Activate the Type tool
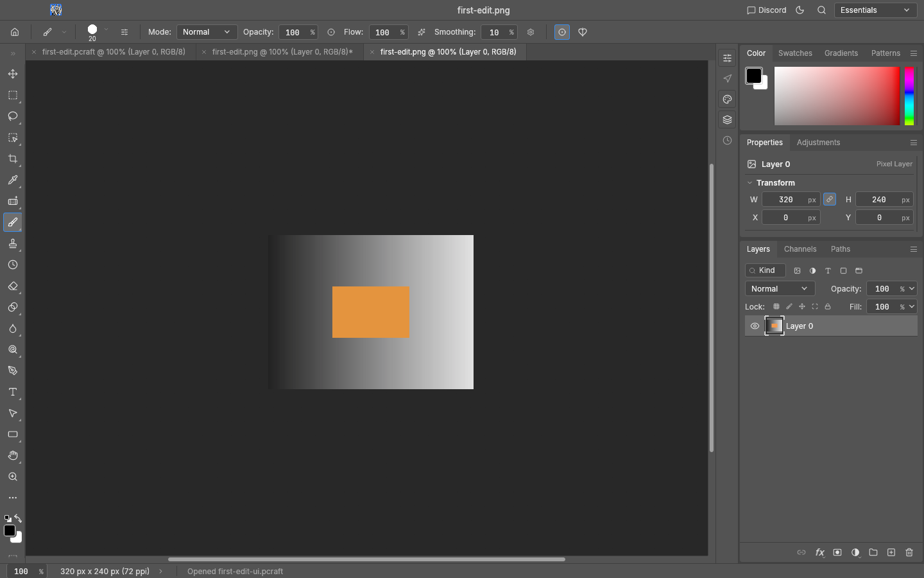Image resolution: width=924 pixels, height=578 pixels. (x=13, y=392)
